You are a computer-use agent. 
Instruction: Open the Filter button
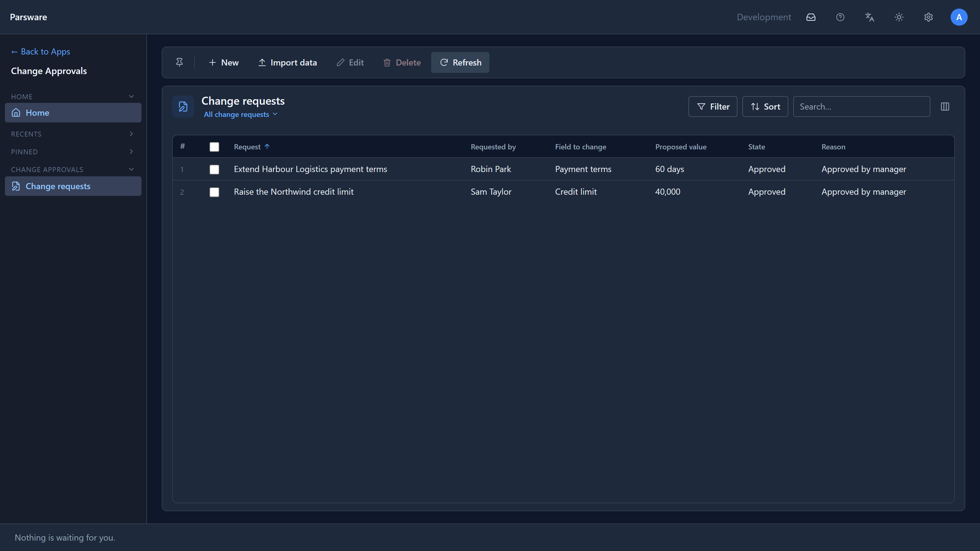[x=713, y=107]
